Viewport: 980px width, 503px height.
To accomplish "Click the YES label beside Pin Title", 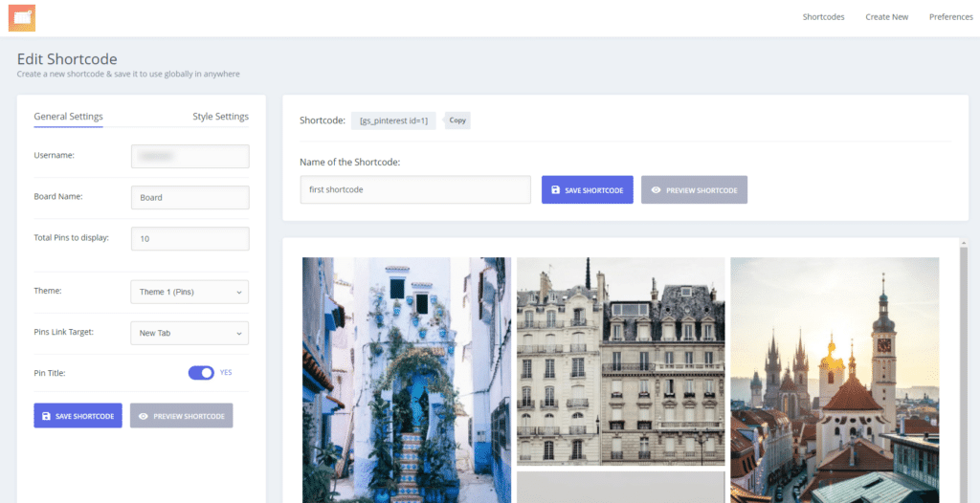I will 226,372.
